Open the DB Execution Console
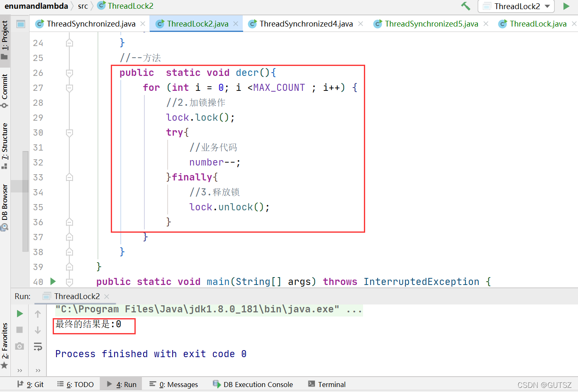This screenshot has width=578, height=392. 253,385
